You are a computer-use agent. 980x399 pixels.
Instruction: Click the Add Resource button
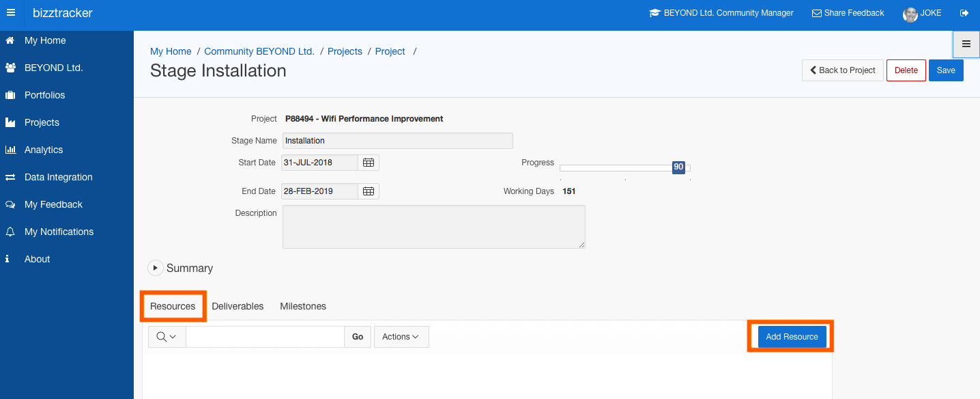(x=792, y=337)
